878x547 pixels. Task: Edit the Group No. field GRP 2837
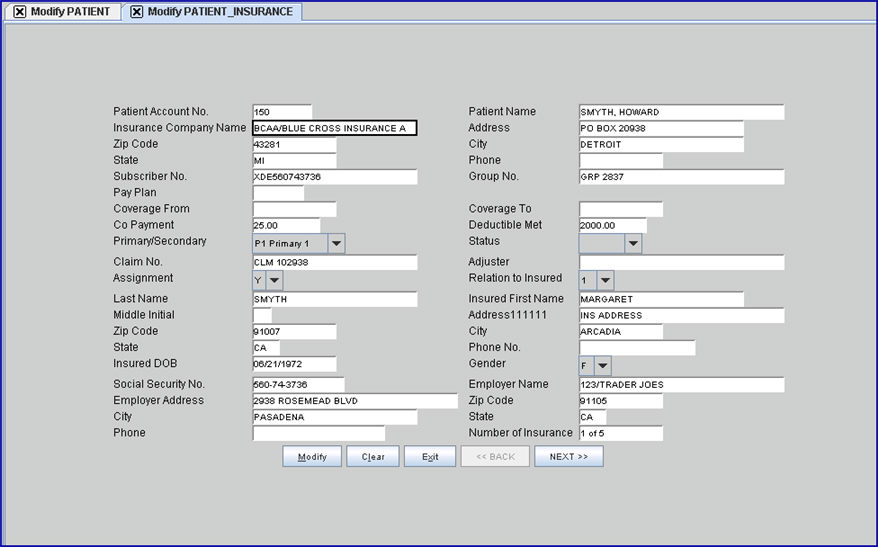[681, 177]
